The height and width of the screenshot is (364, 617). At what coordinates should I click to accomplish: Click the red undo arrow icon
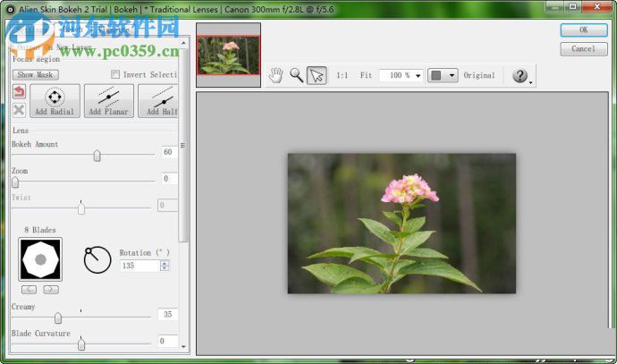click(19, 92)
